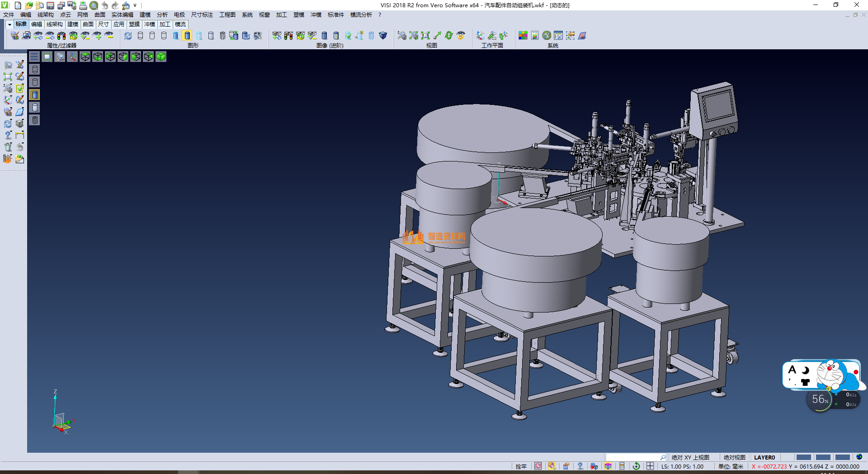Image resolution: width=868 pixels, height=474 pixels.
Task: Click the LAYER0 label in status bar
Action: 764,457
